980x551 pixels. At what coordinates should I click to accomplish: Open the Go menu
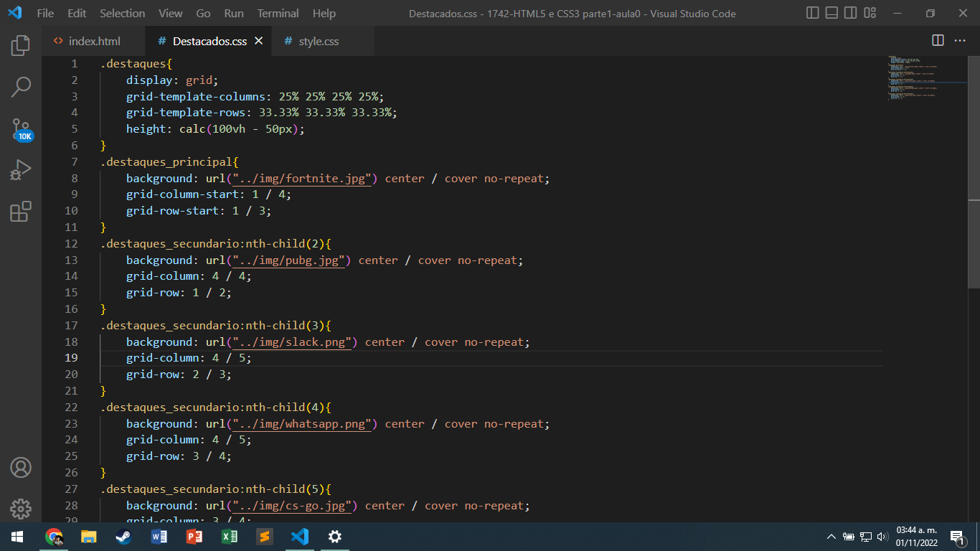tap(203, 13)
